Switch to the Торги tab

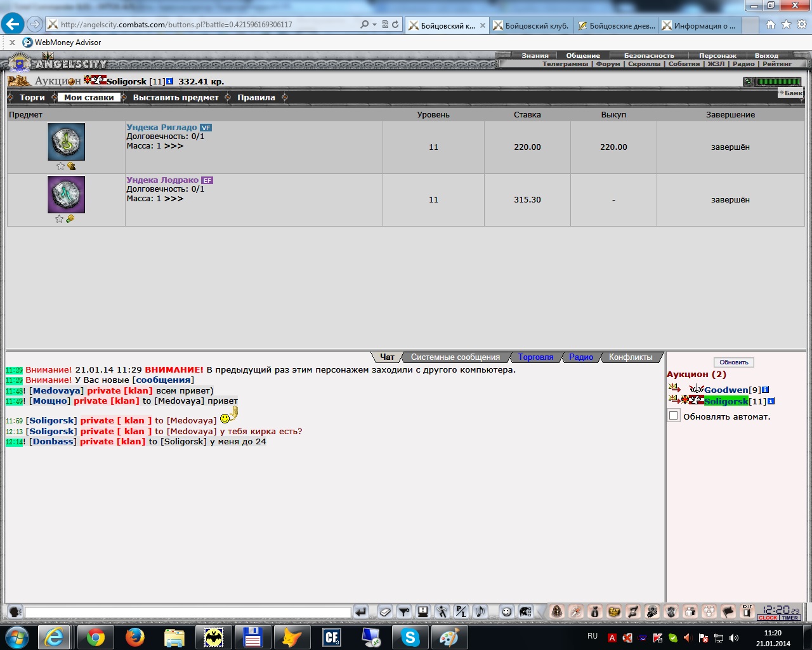(32, 98)
